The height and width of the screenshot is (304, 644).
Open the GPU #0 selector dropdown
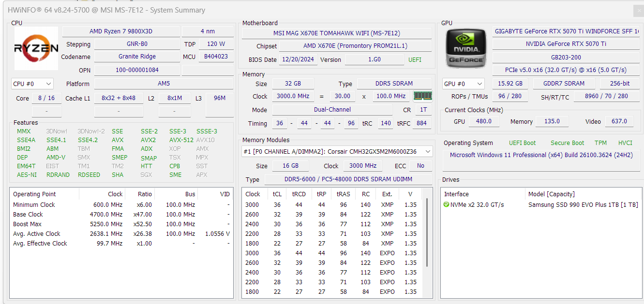pyautogui.click(x=463, y=84)
